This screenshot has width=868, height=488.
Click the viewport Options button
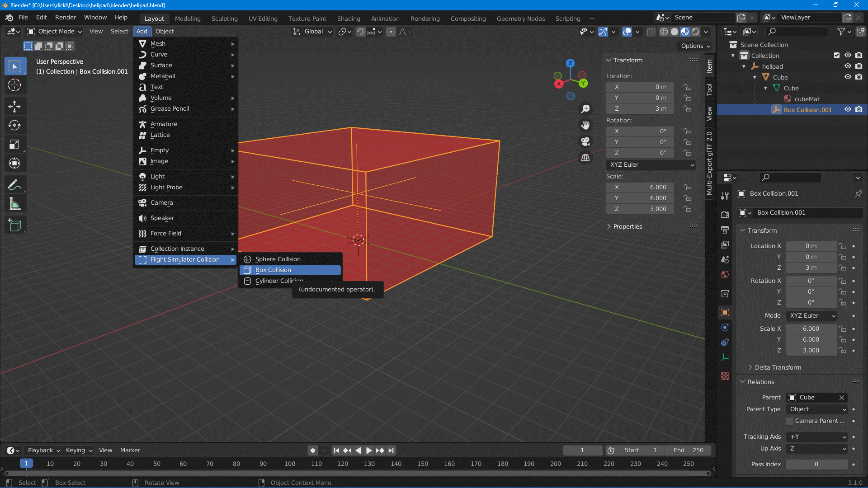(695, 46)
